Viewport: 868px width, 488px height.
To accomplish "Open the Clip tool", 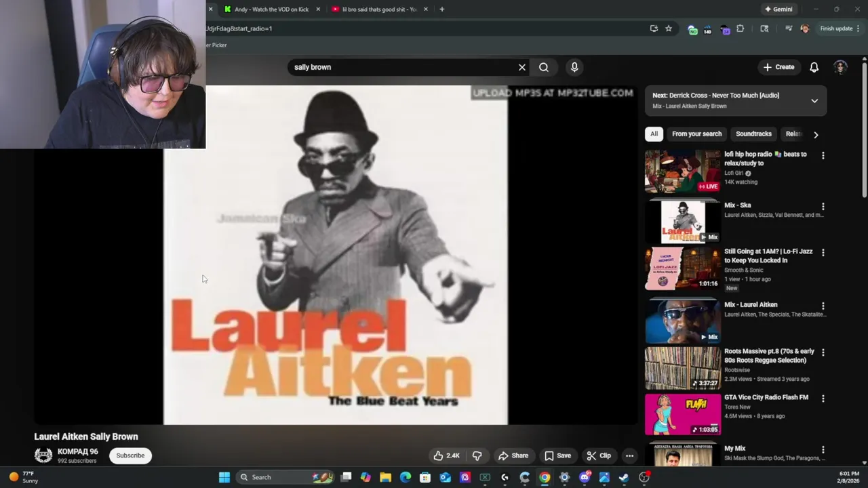I will coord(598,455).
